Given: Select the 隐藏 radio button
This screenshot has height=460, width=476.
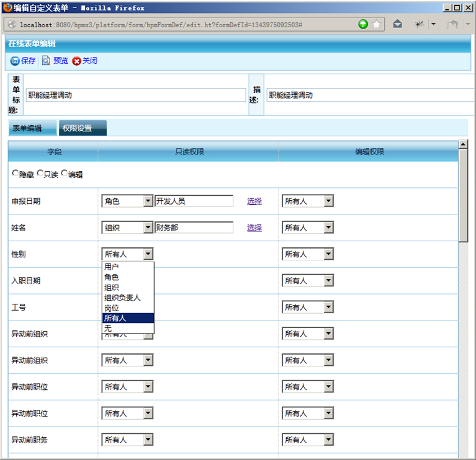Looking at the screenshot, I should click(x=15, y=173).
